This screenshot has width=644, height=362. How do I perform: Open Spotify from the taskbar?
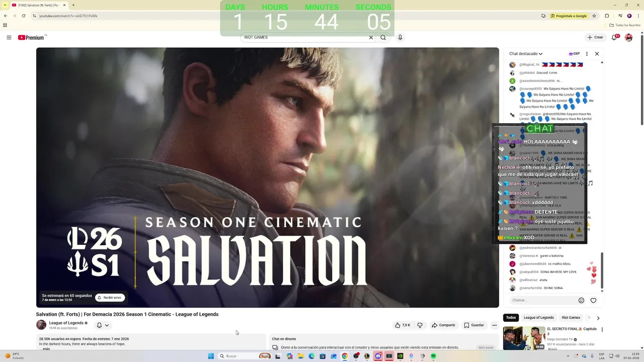[x=433, y=356]
